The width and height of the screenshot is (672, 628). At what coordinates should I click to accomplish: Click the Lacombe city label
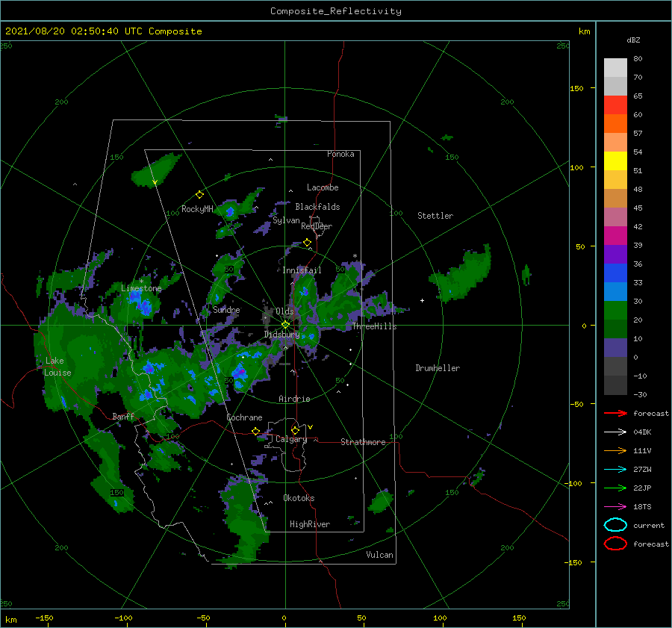[323, 187]
